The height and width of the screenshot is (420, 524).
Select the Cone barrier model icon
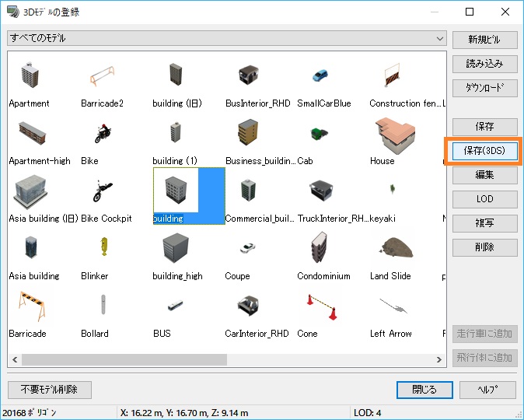(322, 306)
